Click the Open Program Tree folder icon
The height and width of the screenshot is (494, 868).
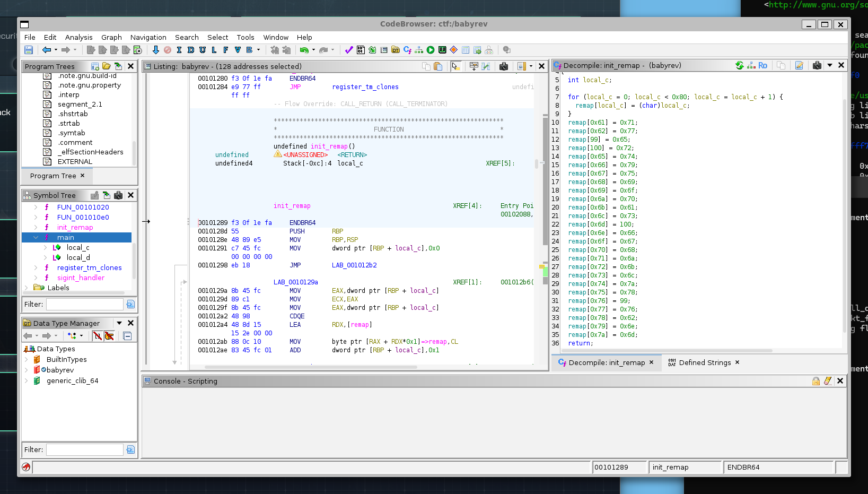click(107, 66)
